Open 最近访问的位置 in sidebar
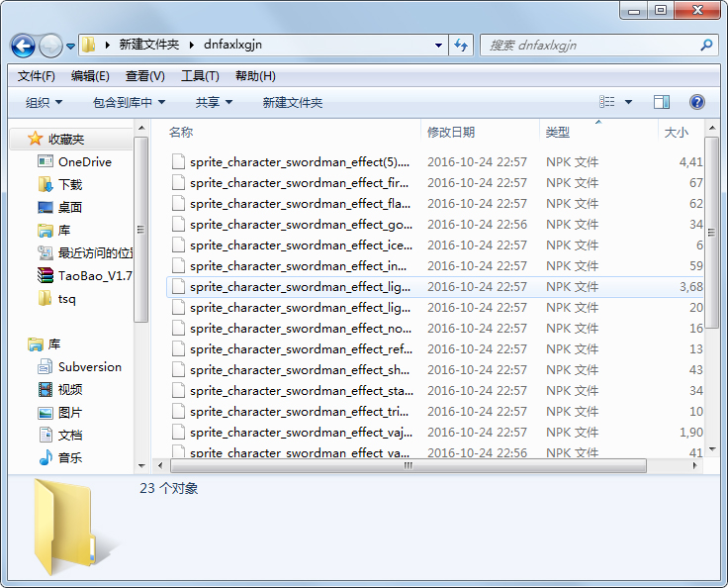728x588 pixels. [x=85, y=252]
